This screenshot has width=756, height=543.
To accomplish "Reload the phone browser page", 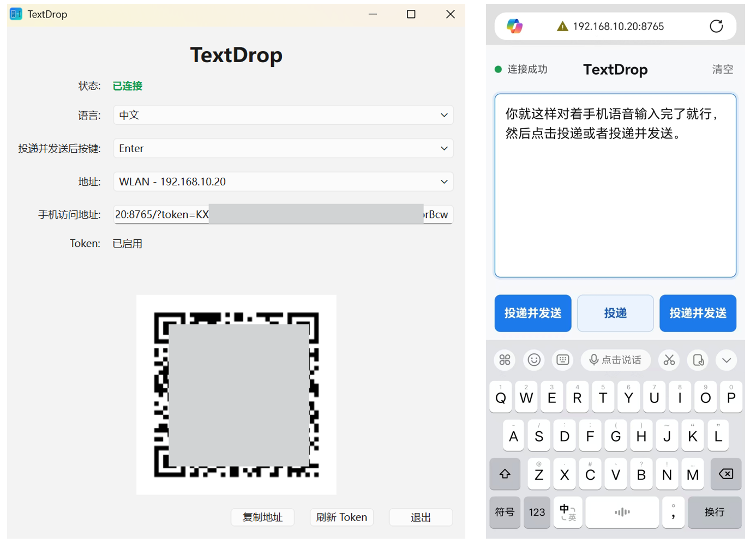I will coord(716,26).
